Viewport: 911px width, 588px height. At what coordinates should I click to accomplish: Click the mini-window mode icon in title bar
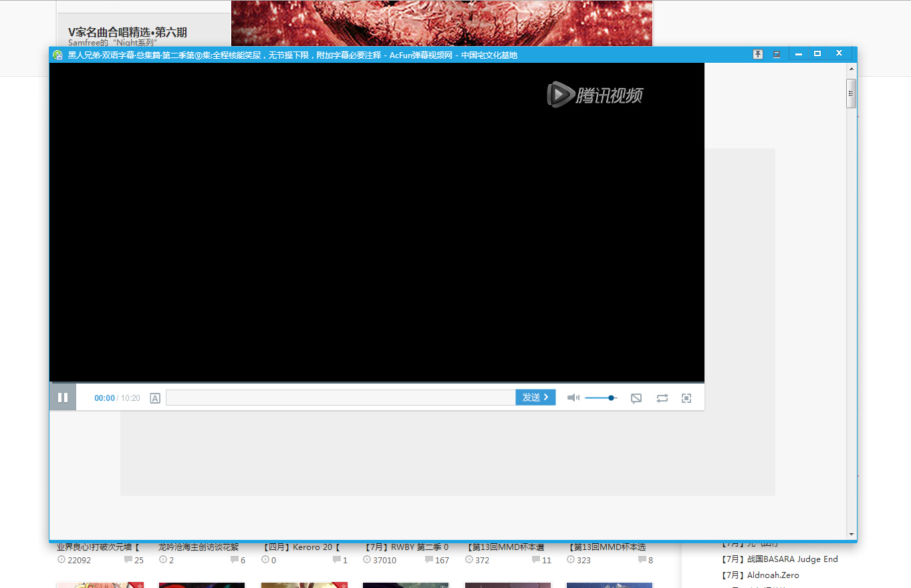pyautogui.click(x=777, y=55)
